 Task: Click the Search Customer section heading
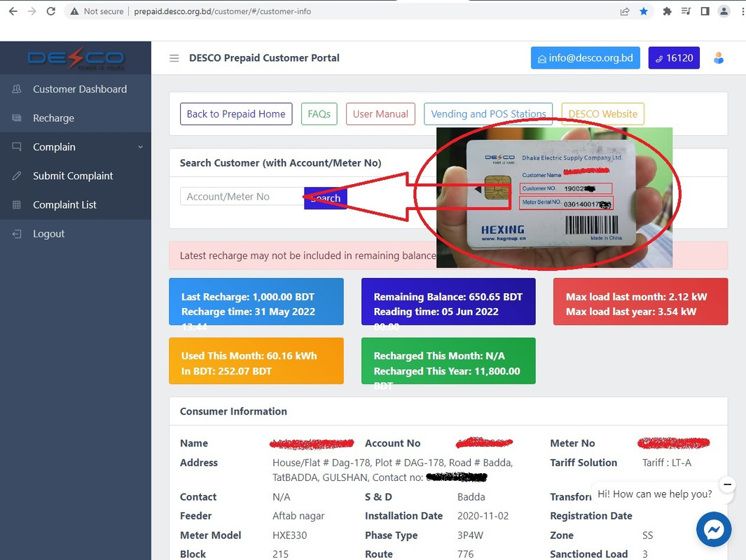click(280, 163)
